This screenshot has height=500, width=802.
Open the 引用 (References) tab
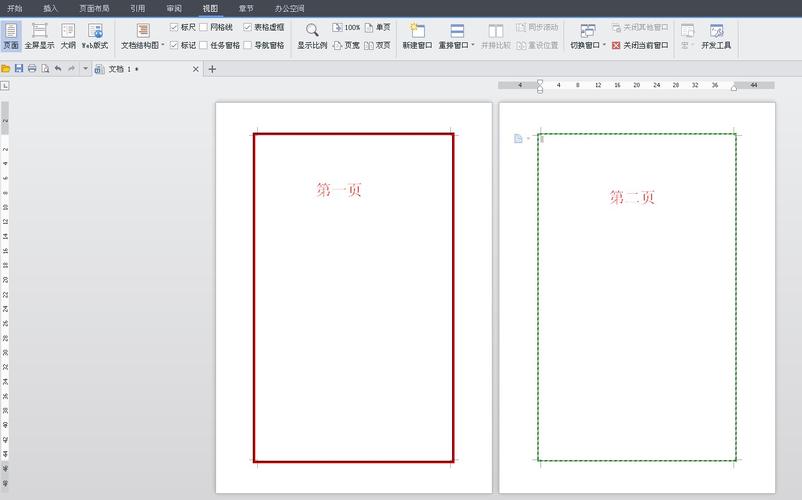tap(137, 8)
